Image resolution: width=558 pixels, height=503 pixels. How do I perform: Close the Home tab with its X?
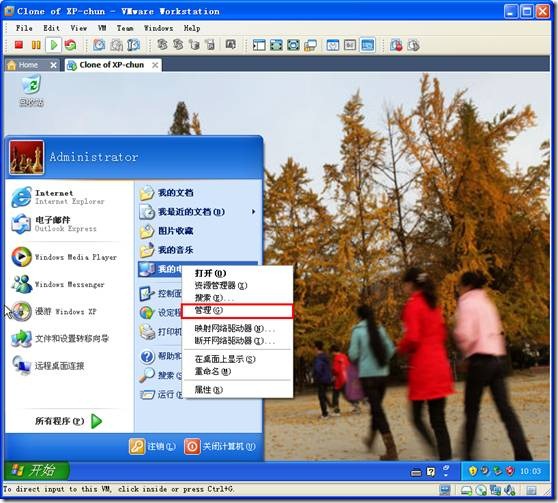point(53,65)
